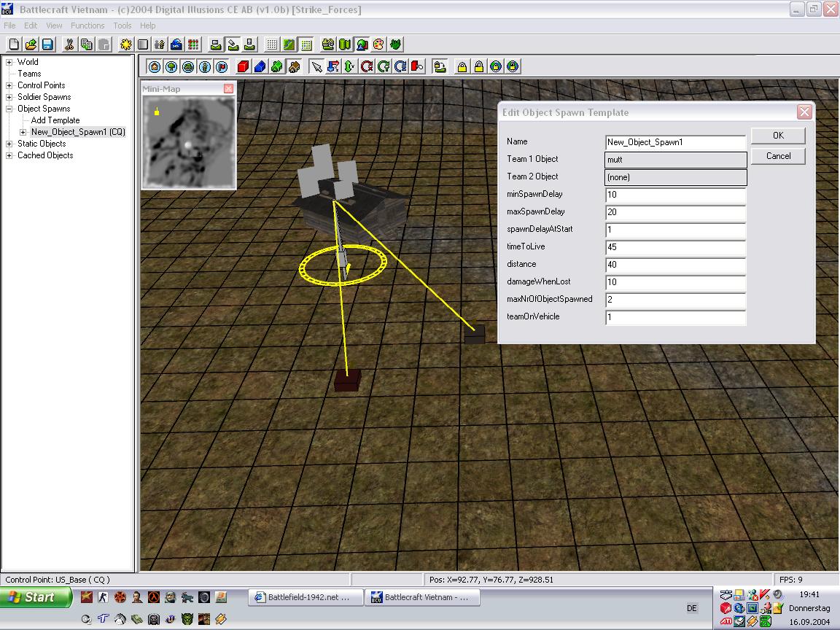
Task: Click the bulldozer icon in the main toolbar
Action: click(328, 44)
